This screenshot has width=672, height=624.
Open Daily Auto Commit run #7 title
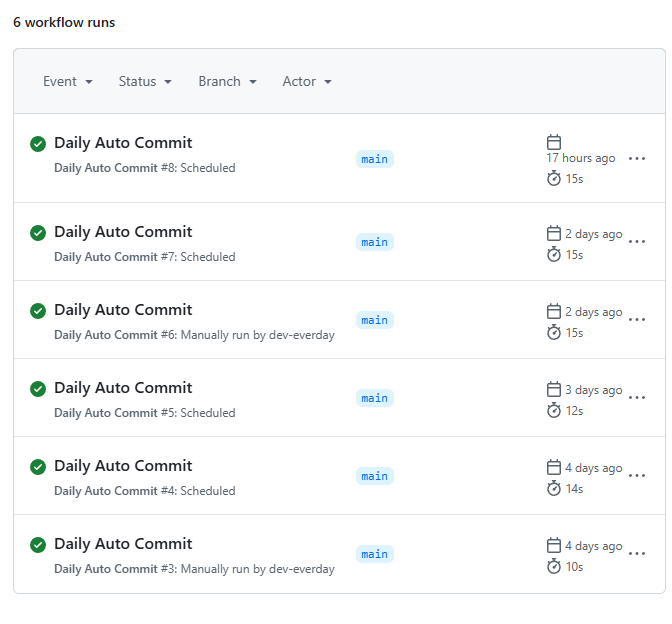(123, 232)
